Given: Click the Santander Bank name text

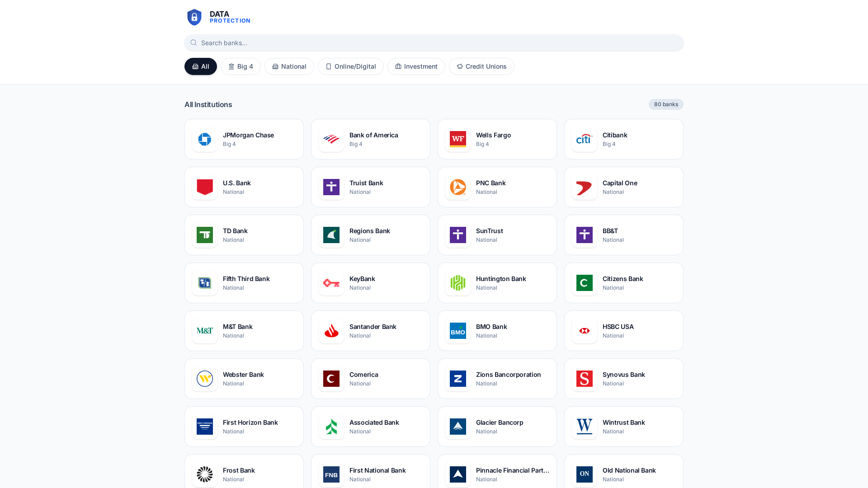Looking at the screenshot, I should 373,327.
